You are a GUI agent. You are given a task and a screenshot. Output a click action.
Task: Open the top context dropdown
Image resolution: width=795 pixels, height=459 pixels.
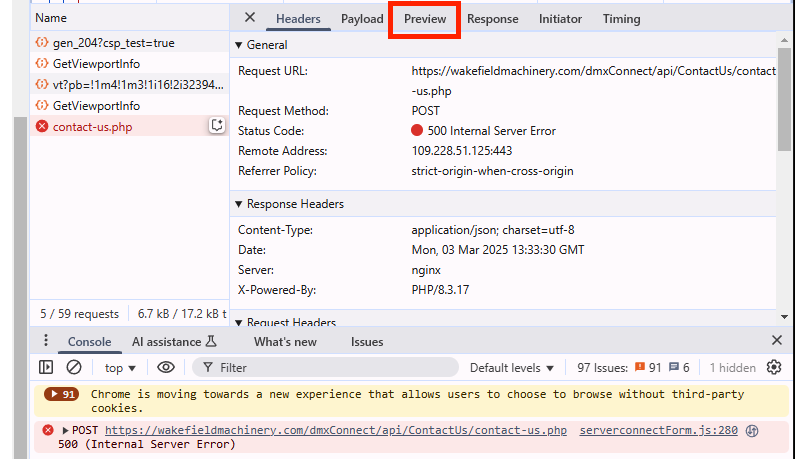click(121, 367)
